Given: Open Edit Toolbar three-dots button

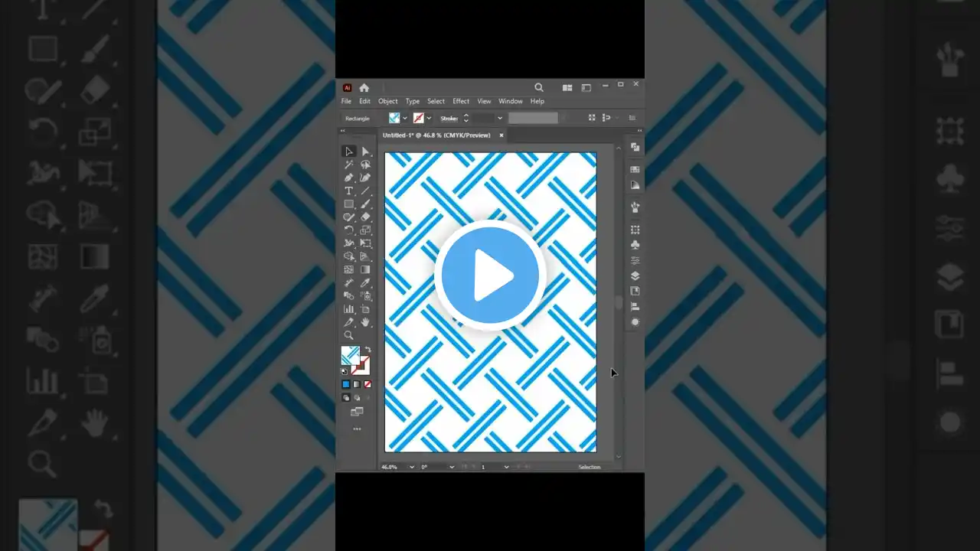Looking at the screenshot, I should coord(357,429).
